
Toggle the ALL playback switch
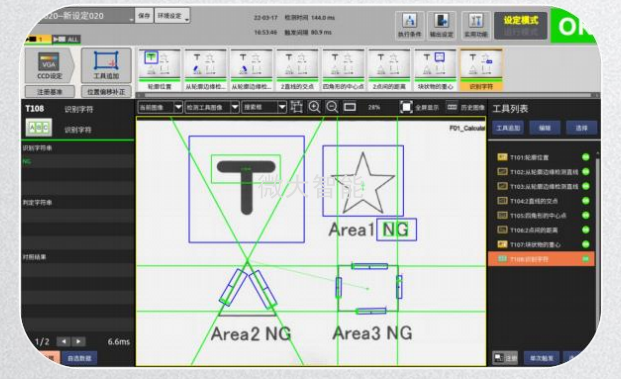[x=67, y=39]
